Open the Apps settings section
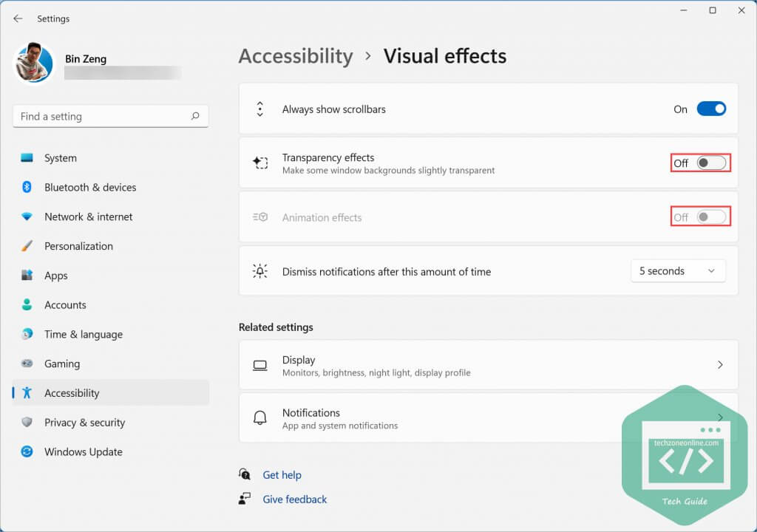Screen dimensions: 757x532 [x=56, y=276]
